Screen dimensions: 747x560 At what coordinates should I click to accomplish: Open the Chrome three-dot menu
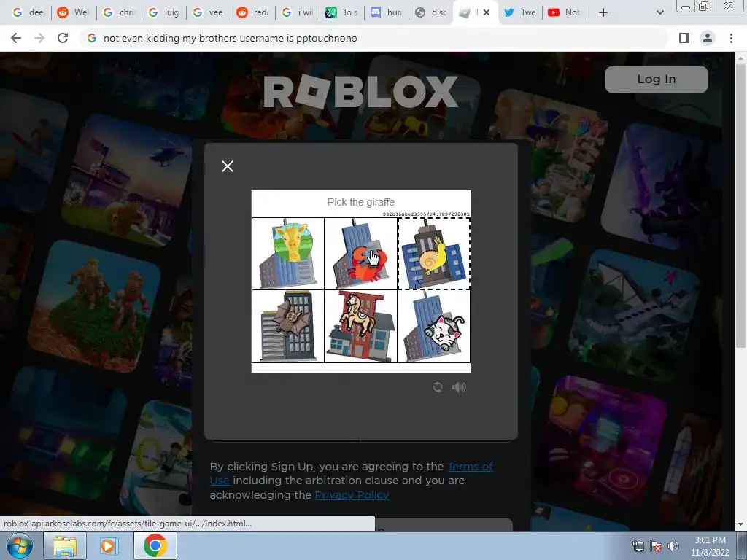pyautogui.click(x=731, y=38)
